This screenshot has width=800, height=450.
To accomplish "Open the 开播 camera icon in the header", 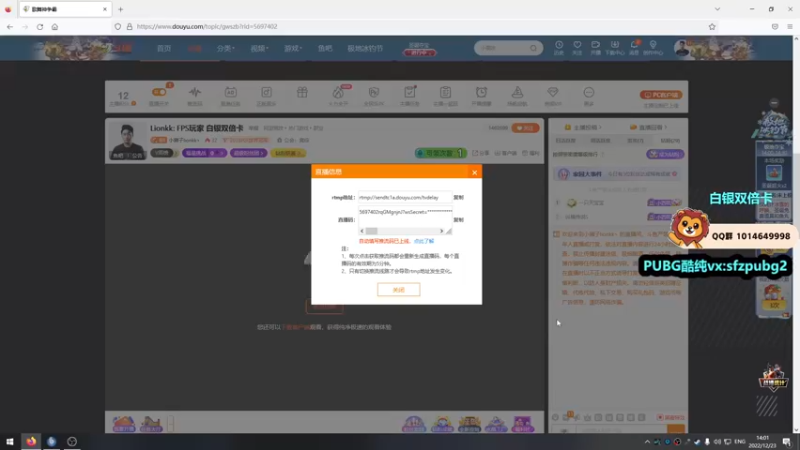I will click(595, 48).
